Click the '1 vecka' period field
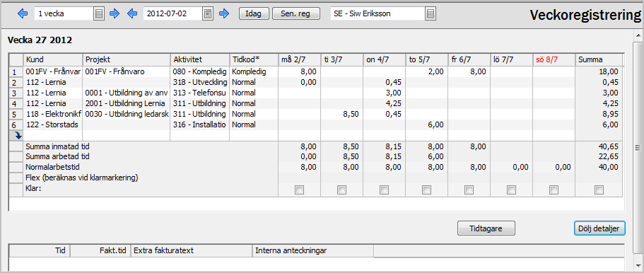Screen dimensions: 644x273 [x=64, y=13]
